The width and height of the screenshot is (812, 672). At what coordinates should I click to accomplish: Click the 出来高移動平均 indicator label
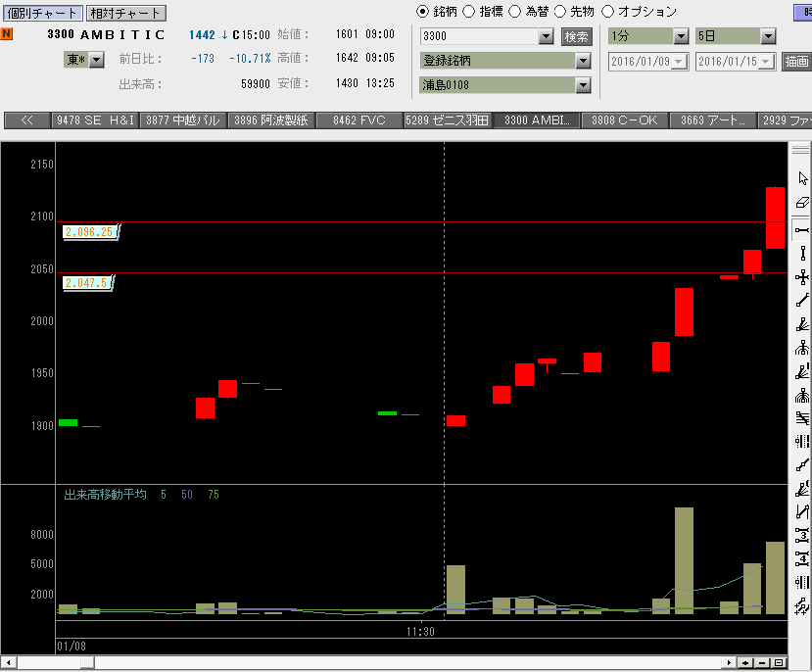(105, 495)
